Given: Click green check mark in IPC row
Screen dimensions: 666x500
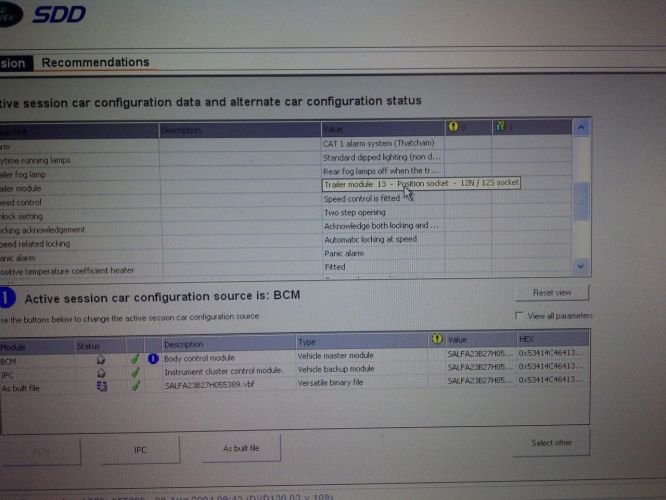Looking at the screenshot, I should coord(135,373).
